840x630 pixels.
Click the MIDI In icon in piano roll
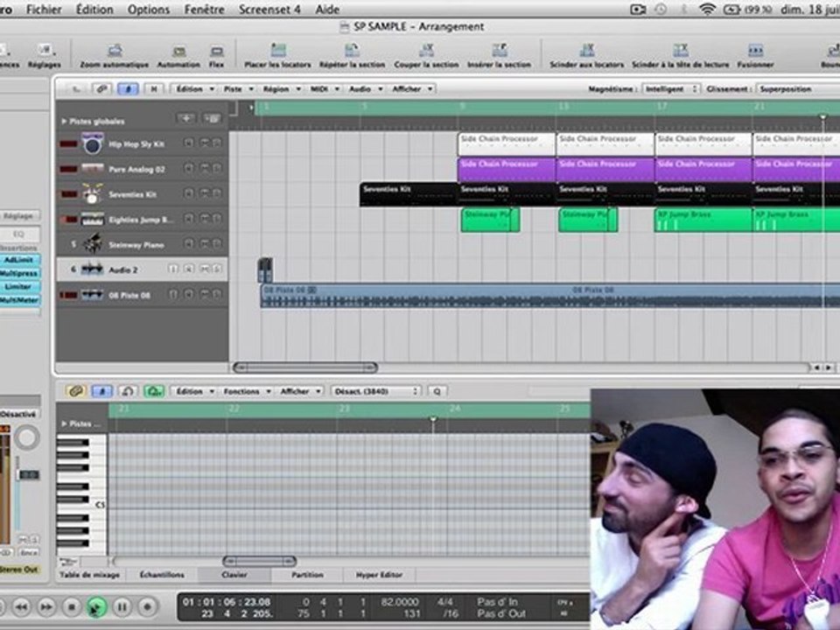click(x=128, y=392)
